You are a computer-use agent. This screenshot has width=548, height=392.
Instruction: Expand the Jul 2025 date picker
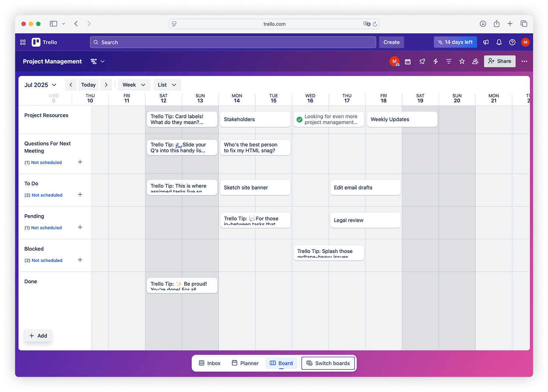(40, 85)
